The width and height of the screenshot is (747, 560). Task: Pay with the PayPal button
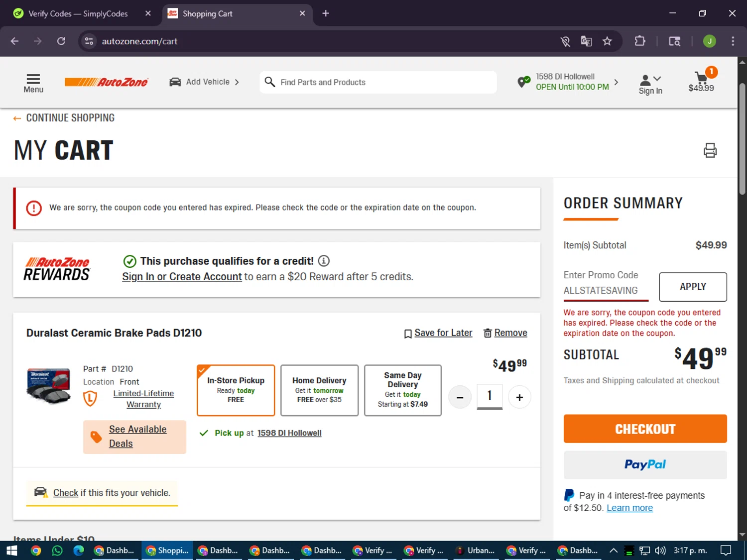[645, 464]
